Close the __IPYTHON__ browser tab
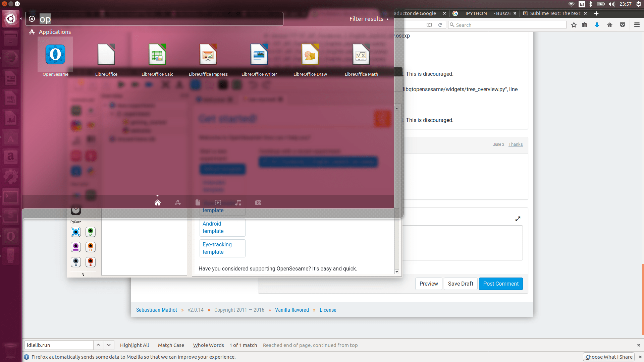This screenshot has width=644, height=362. [x=515, y=13]
